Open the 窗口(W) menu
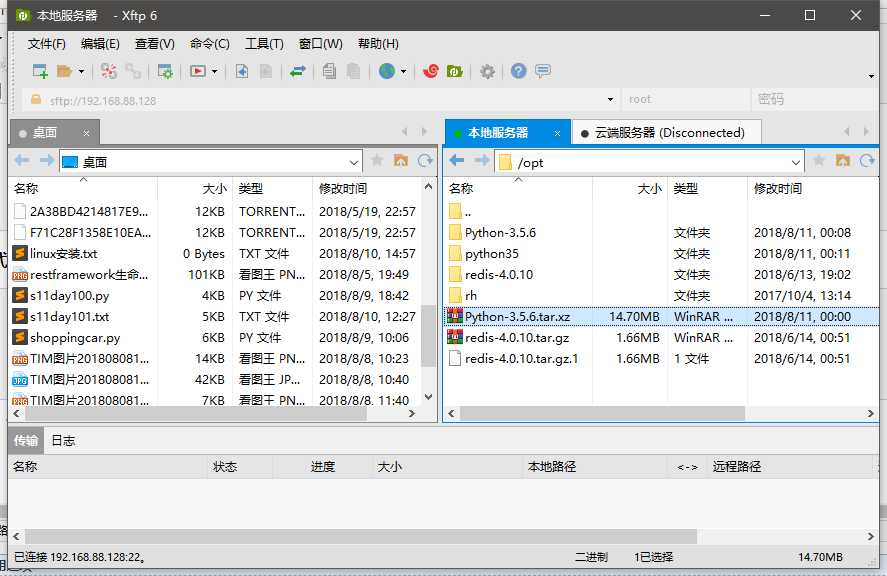This screenshot has height=576, width=887. coord(321,44)
